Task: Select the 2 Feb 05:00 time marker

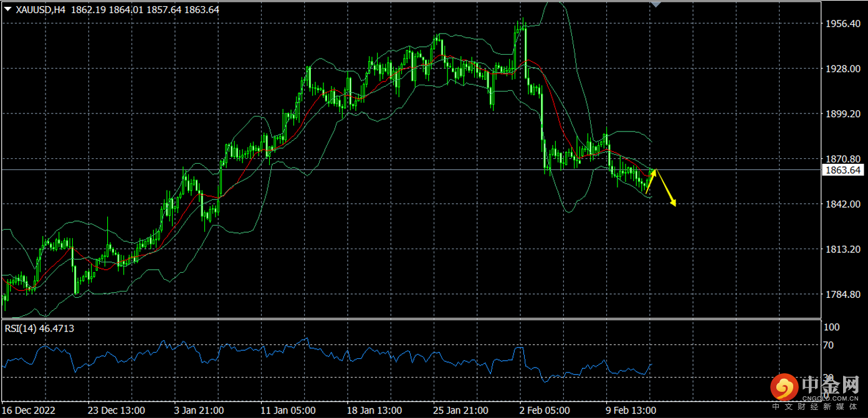Action: click(x=544, y=411)
